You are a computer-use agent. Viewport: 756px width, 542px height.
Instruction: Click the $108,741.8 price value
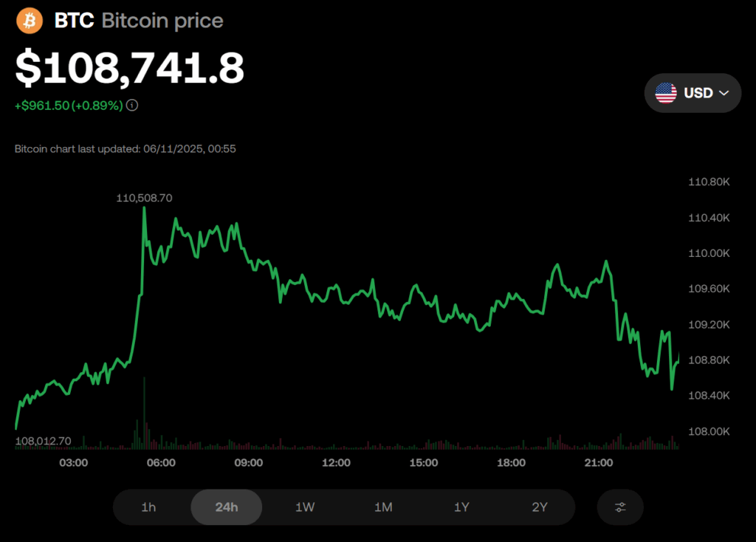click(130, 67)
